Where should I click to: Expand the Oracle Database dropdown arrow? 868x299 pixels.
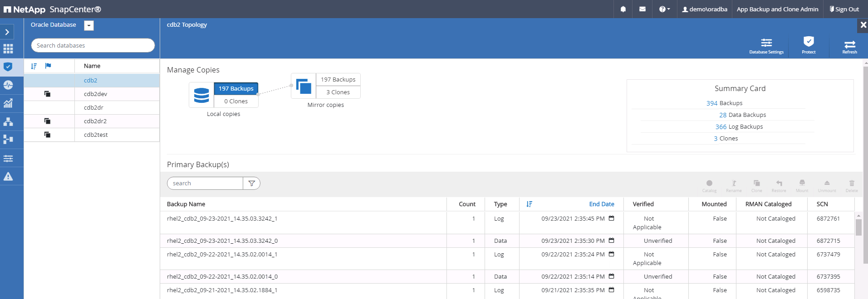pyautogui.click(x=89, y=26)
